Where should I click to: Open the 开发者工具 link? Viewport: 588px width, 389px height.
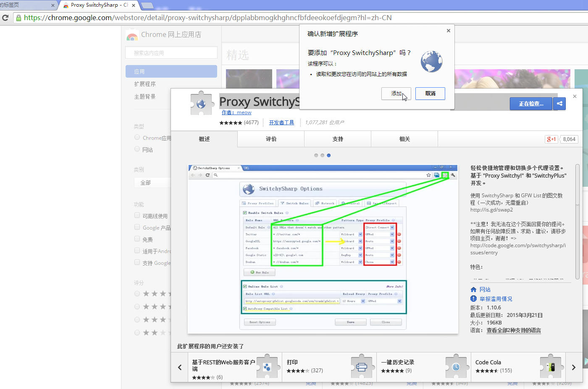pyautogui.click(x=281, y=123)
